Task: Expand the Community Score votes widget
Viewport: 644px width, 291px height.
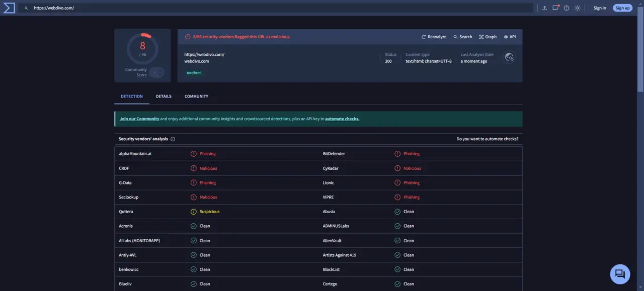Action: pos(156,72)
